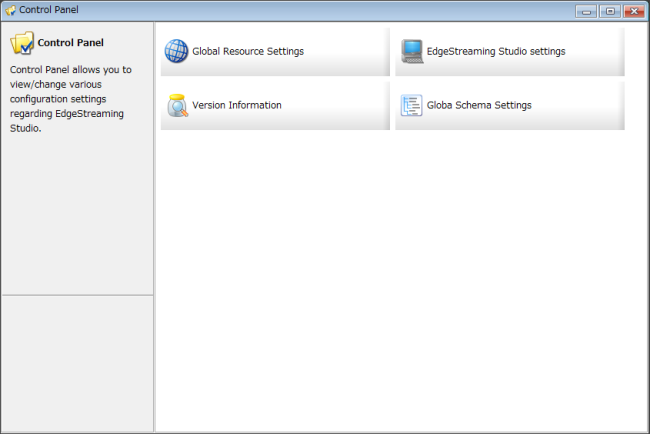Select the Globa Schema Settings text label

point(479,105)
